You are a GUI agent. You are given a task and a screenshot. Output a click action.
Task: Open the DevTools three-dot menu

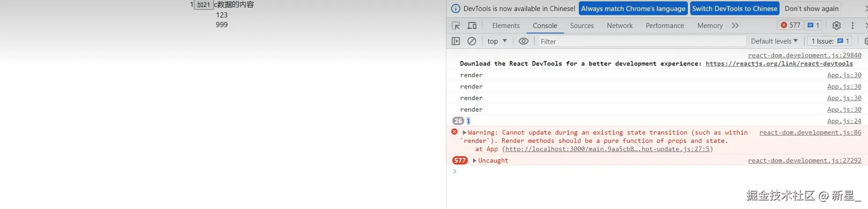click(x=852, y=26)
